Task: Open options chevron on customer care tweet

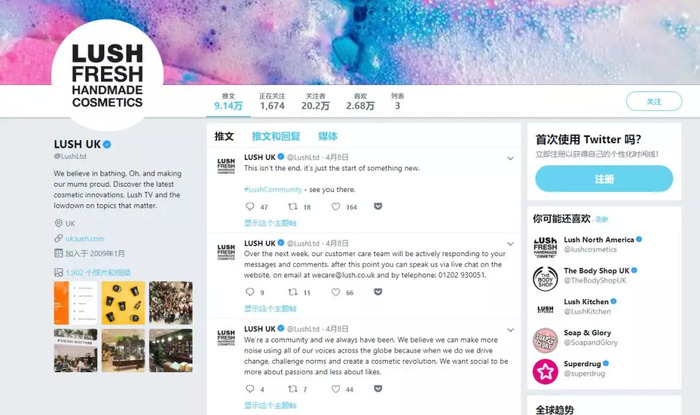Action: tap(510, 244)
